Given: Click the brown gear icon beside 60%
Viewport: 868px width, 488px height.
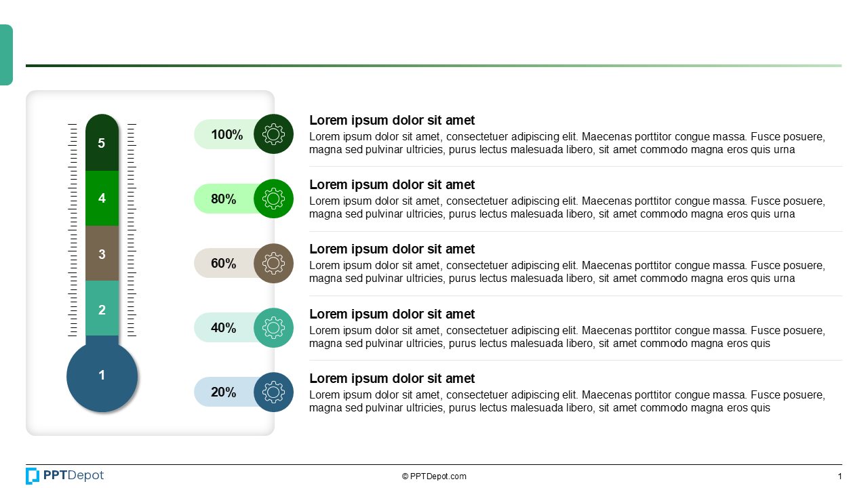Looking at the screenshot, I should click(273, 263).
